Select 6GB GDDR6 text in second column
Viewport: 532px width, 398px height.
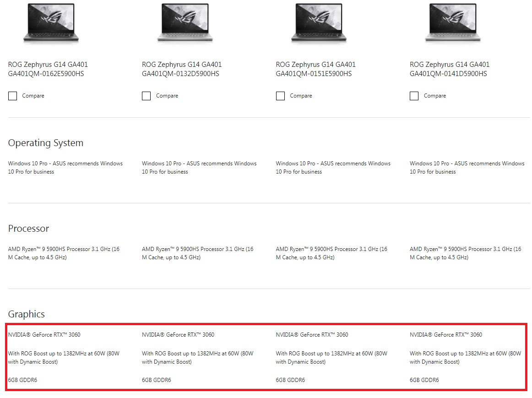[x=157, y=380]
